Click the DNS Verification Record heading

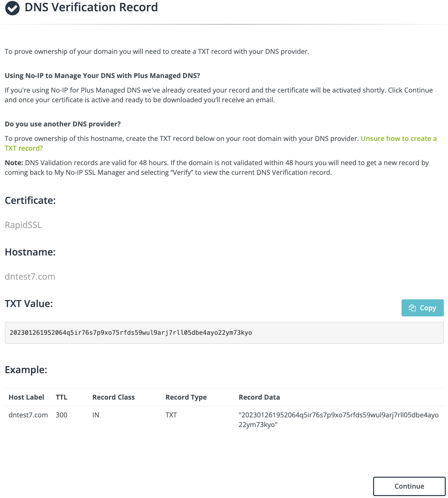coord(91,7)
